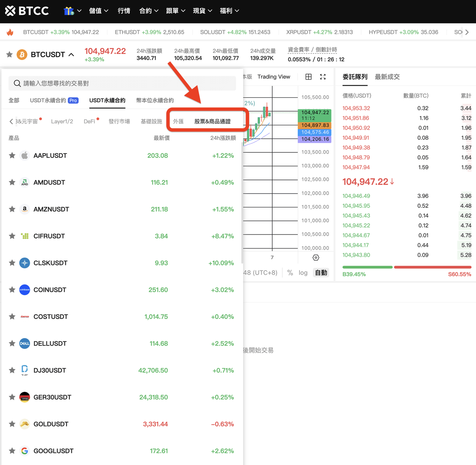Image resolution: width=476 pixels, height=465 pixels.
Task: Switch to 幣本位永續合約 tab
Action: pyautogui.click(x=155, y=100)
